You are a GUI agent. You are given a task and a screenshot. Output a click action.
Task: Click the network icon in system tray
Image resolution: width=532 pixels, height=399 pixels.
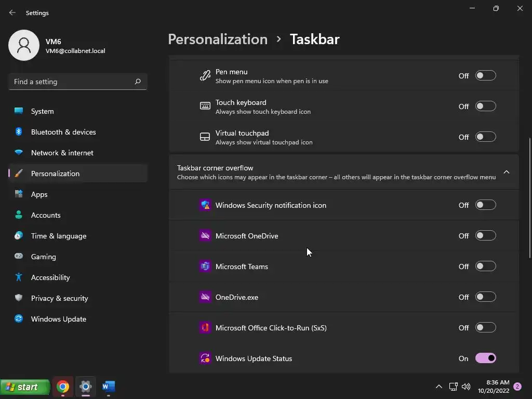click(453, 387)
